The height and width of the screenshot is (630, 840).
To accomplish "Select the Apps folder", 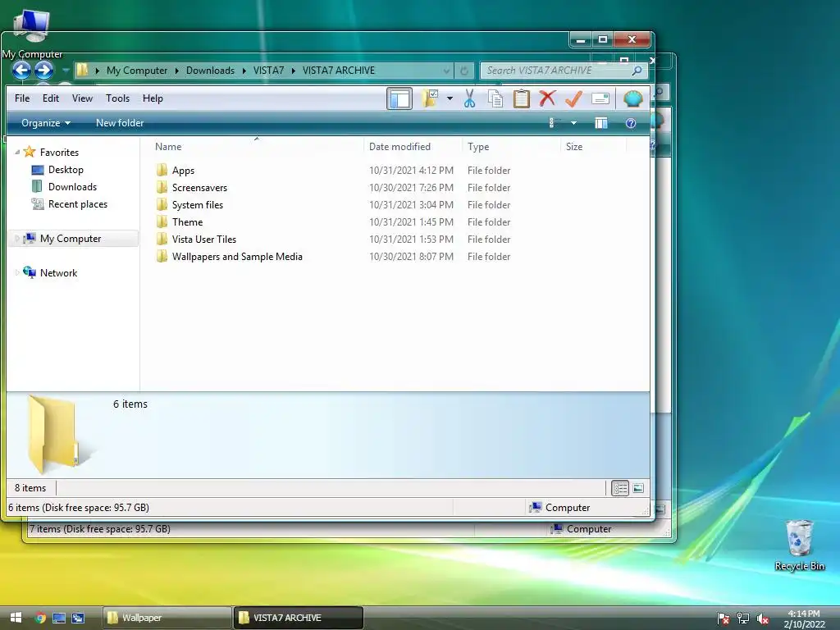I will pos(183,171).
